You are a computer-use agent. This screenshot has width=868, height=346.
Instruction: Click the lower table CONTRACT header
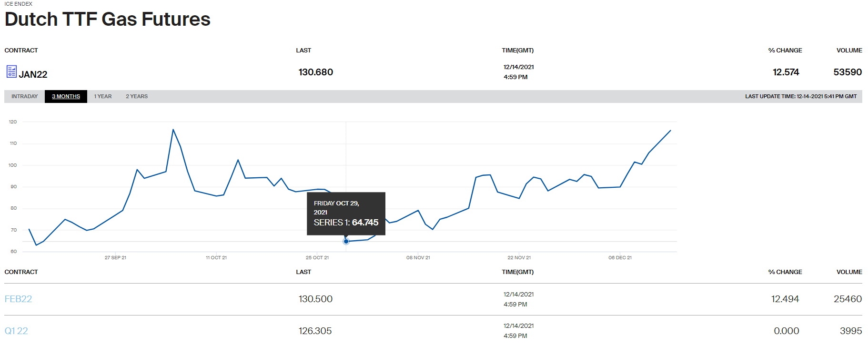21,272
